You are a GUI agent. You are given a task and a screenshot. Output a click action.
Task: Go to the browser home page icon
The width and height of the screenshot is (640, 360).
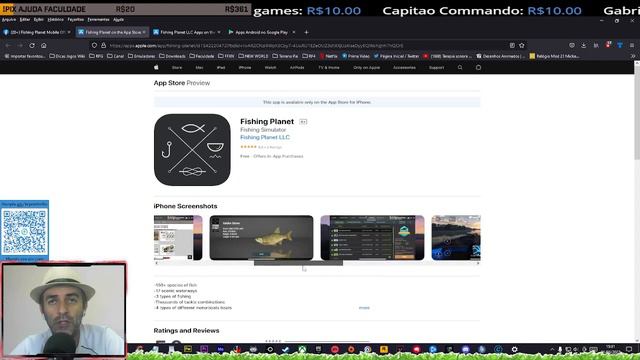44,46
